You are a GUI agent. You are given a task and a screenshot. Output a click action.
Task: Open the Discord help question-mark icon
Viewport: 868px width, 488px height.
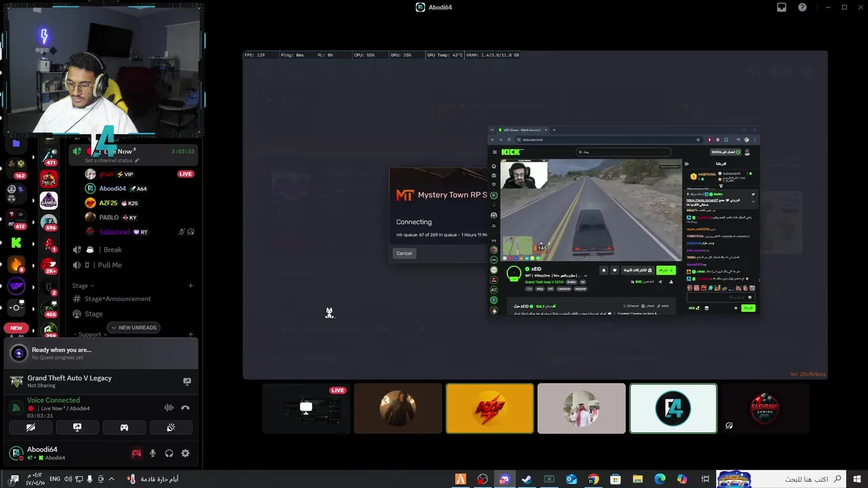click(802, 7)
